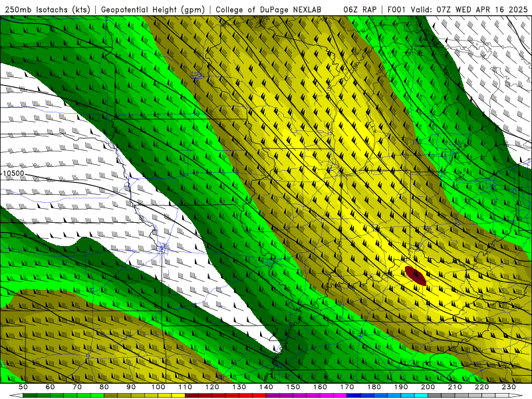Viewport: 532px width, 399px height.
Task: Click the dark red jet maximum oval
Action: click(415, 275)
